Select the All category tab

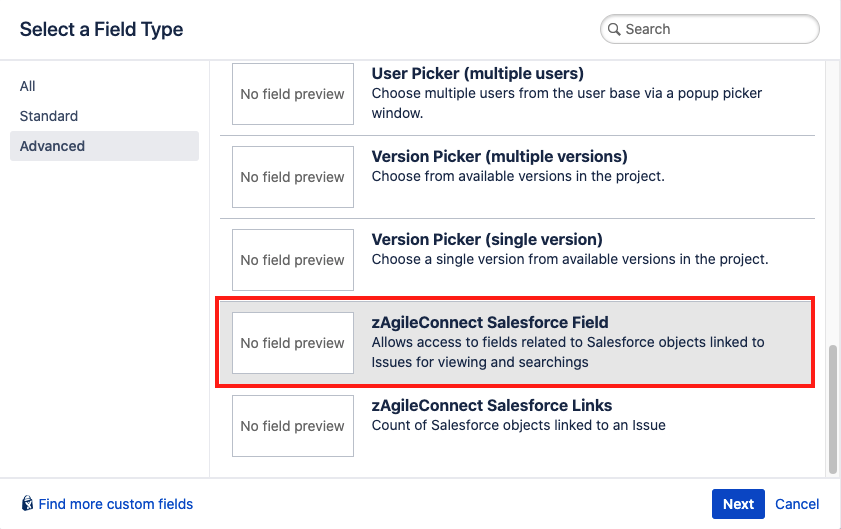(x=28, y=86)
